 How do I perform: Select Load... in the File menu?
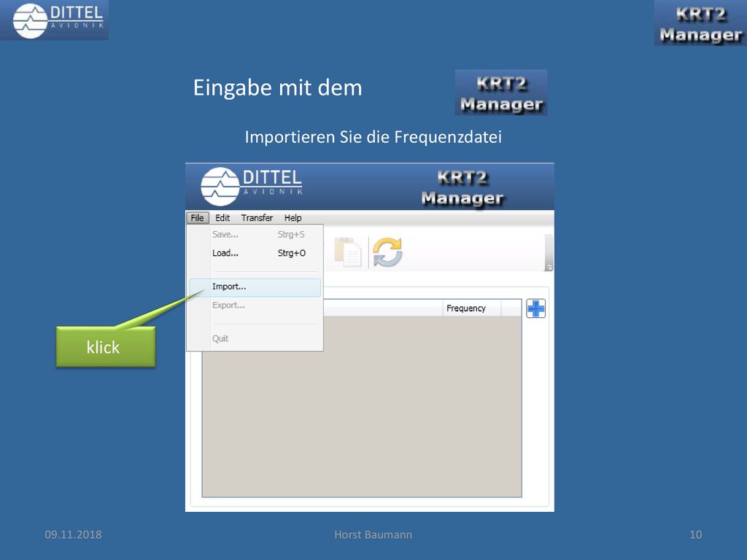pyautogui.click(x=255, y=253)
